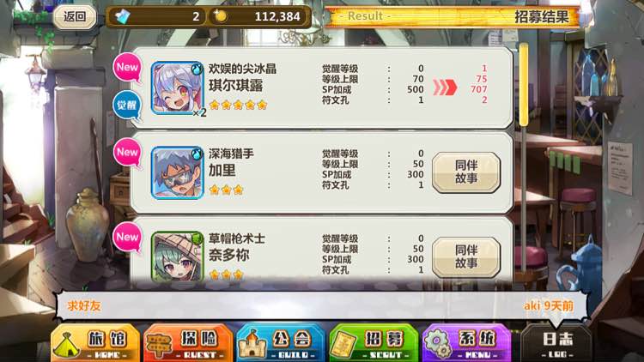The image size is (644, 362).
Task: Click the yellow results list scrollbar
Action: tap(524, 84)
